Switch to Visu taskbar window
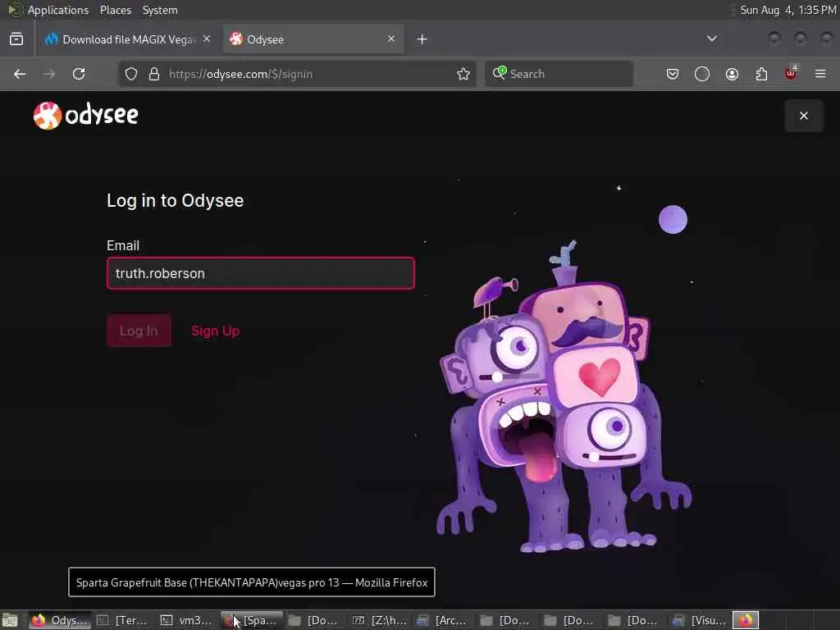Screen dimensions: 840x630 tap(699, 620)
